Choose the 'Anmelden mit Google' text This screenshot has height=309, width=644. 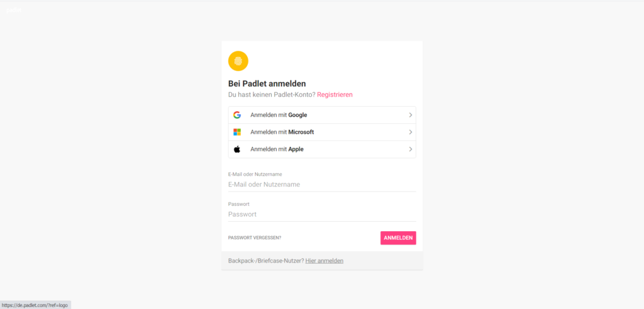pyautogui.click(x=279, y=115)
